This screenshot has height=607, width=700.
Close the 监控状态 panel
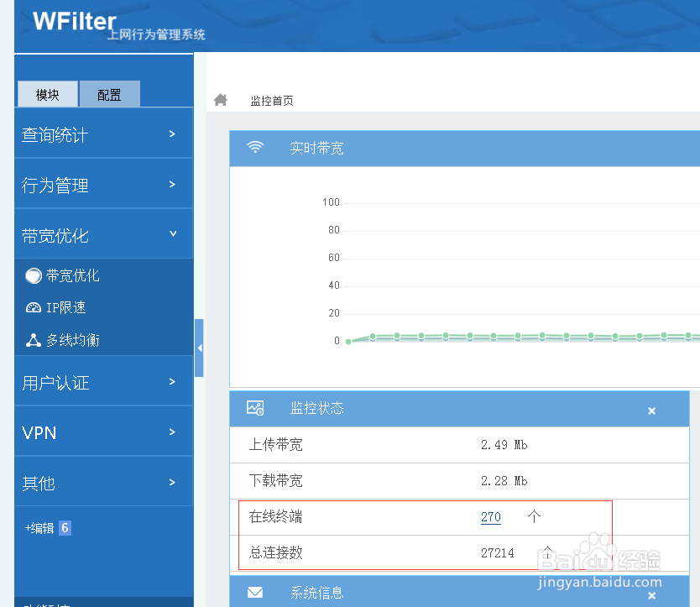(652, 411)
